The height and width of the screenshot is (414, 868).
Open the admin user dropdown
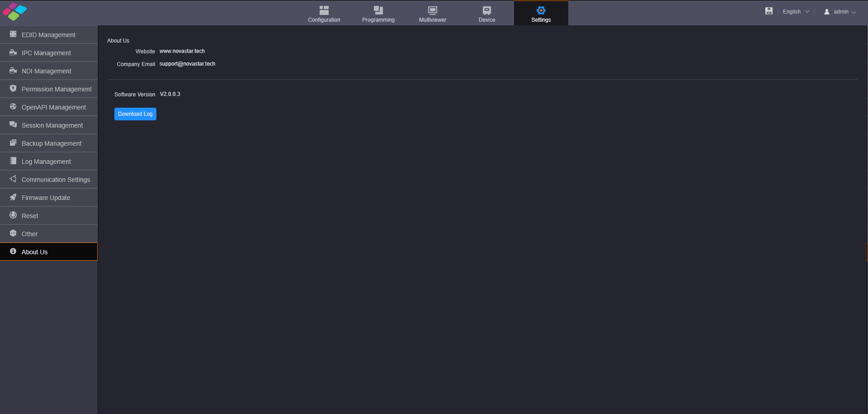pos(840,12)
